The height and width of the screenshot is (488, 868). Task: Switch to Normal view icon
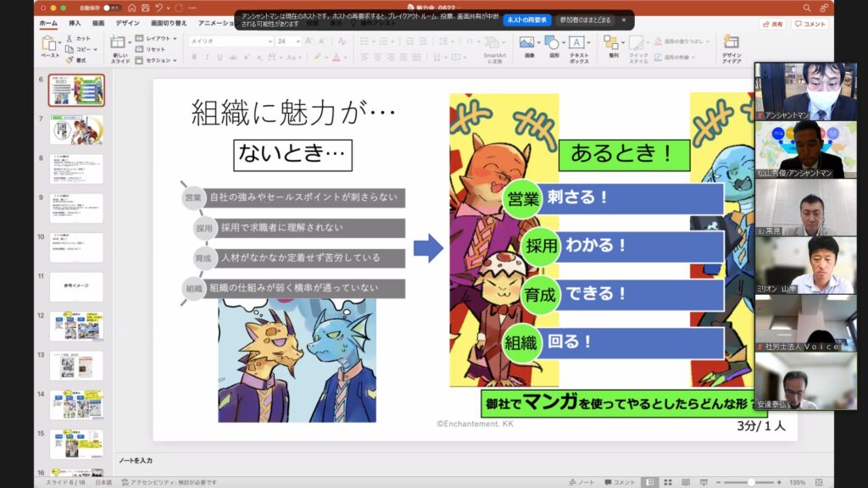pos(650,482)
